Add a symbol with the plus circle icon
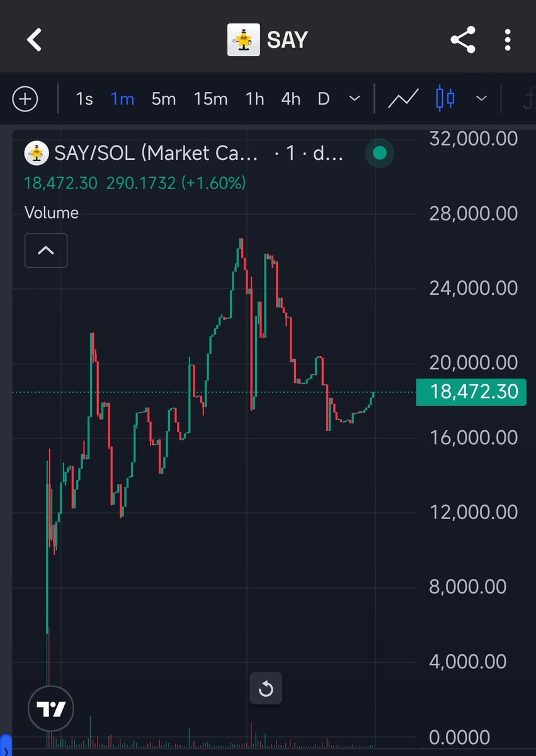The width and height of the screenshot is (536, 756). pos(25,99)
